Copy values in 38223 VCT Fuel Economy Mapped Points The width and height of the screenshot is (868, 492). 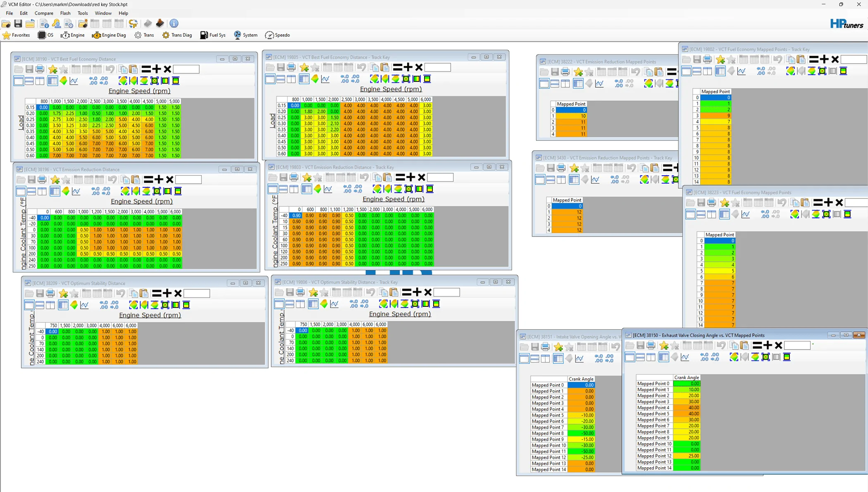pos(794,203)
